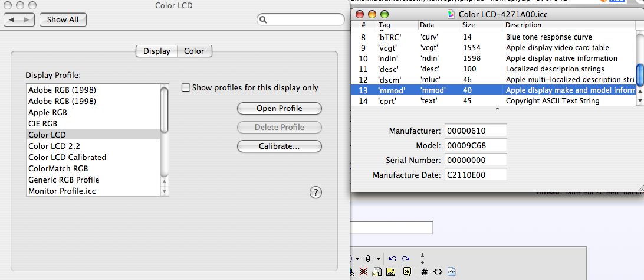Viewport: 644px width, 280px height.
Task: Select the Color LCD Calibrated profile
Action: tap(93, 157)
